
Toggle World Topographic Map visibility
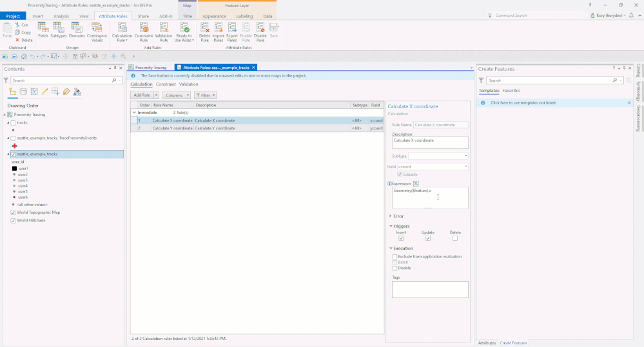coord(13,212)
